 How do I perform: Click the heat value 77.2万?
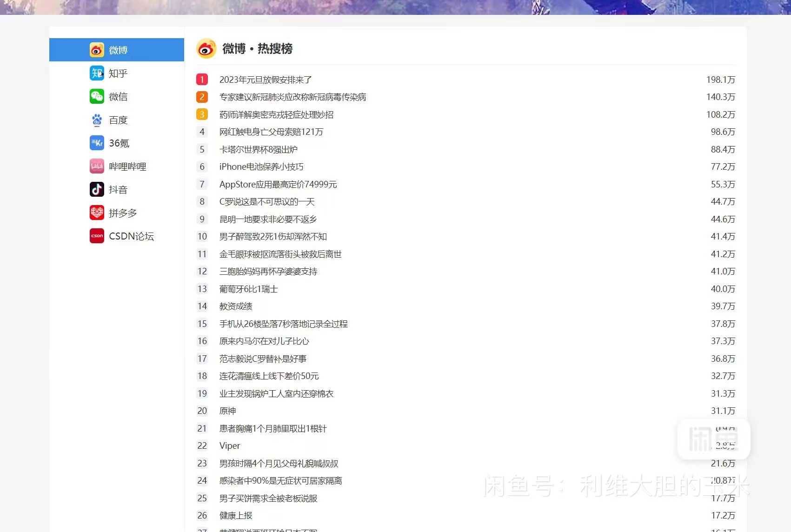[723, 166]
